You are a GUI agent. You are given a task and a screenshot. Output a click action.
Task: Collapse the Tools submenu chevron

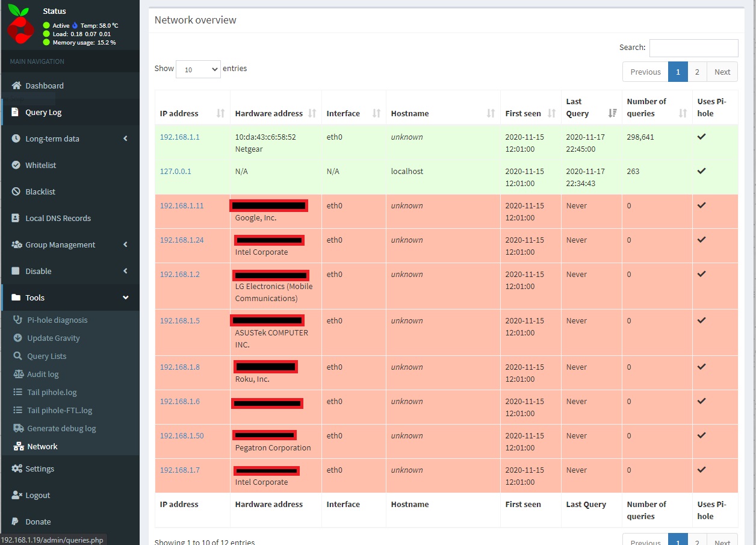tap(125, 297)
